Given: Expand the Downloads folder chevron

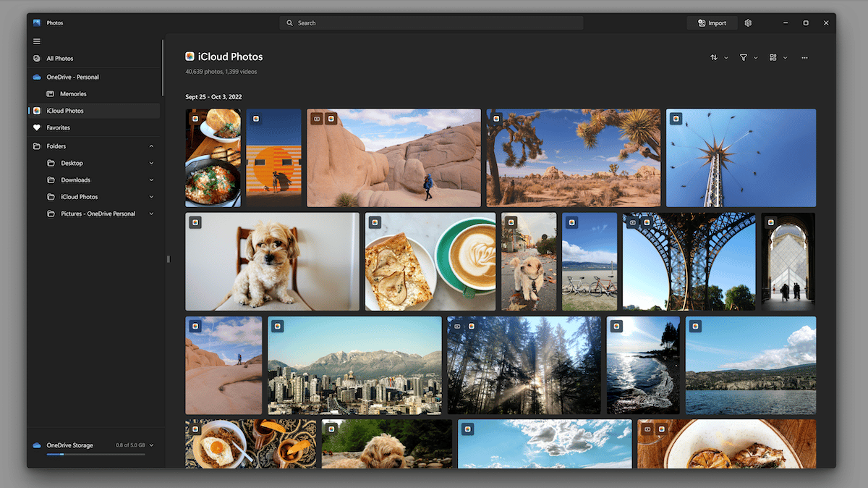Looking at the screenshot, I should click(151, 180).
